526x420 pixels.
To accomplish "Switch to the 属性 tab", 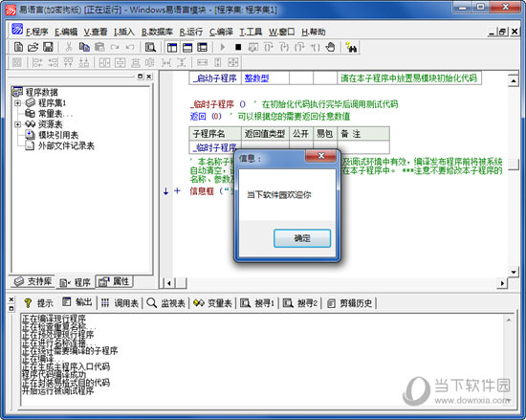I will [114, 282].
